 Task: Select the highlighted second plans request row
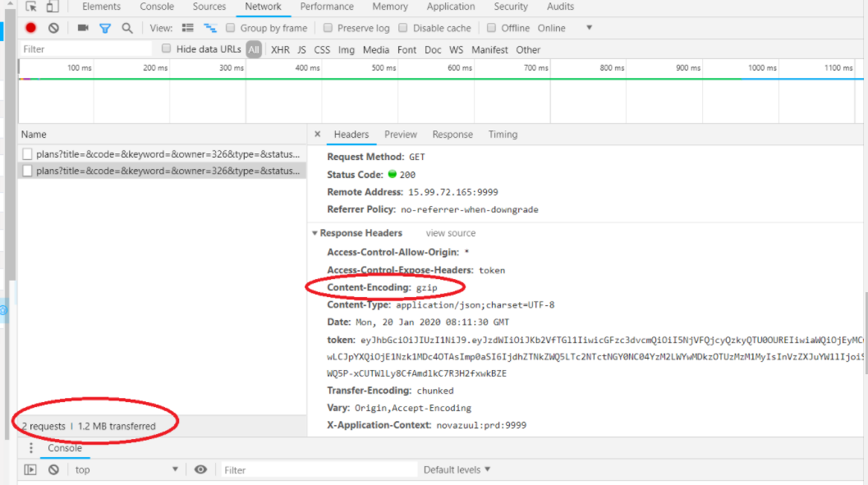click(162, 171)
